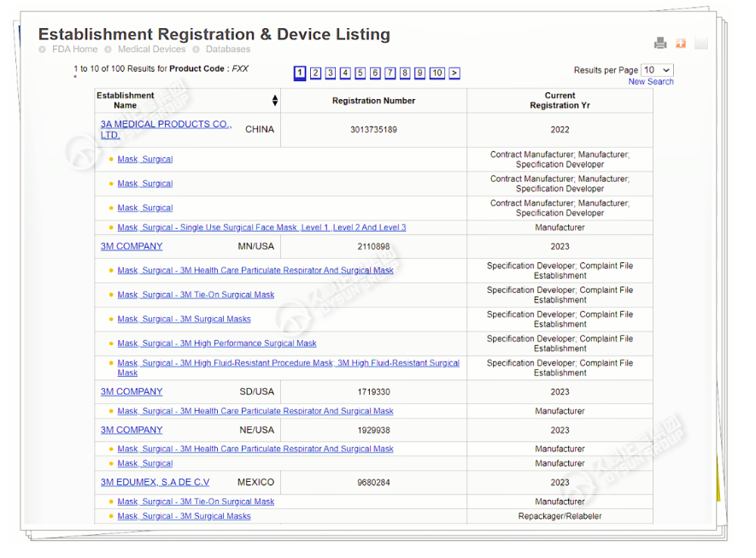The height and width of the screenshot is (558, 756).
Task: Go to results page 4
Action: point(345,73)
